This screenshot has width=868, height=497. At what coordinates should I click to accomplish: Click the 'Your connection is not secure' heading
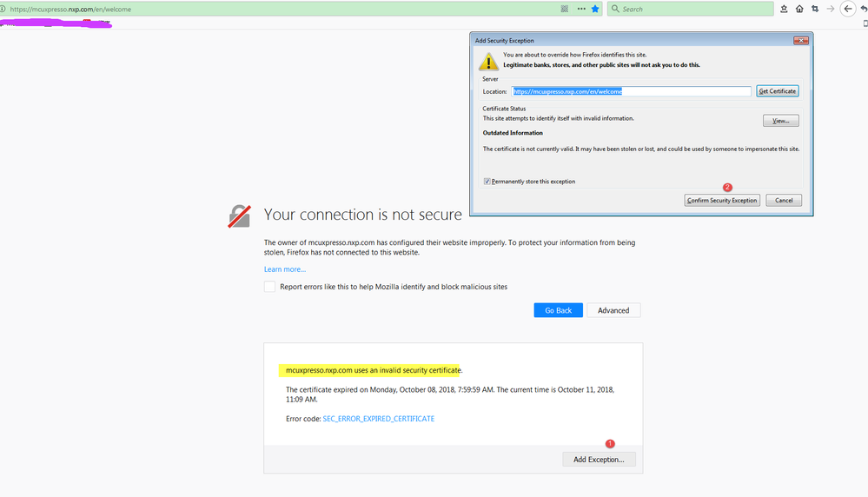point(362,215)
